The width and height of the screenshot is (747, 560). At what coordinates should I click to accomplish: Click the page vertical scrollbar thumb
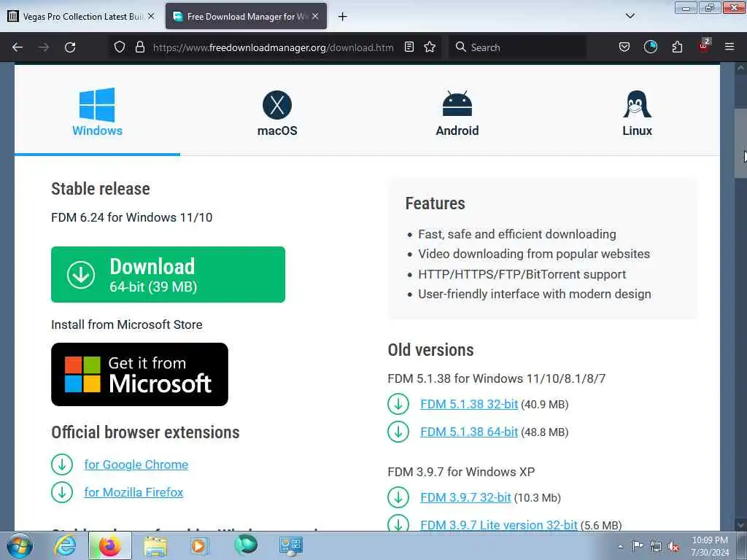[x=740, y=143]
